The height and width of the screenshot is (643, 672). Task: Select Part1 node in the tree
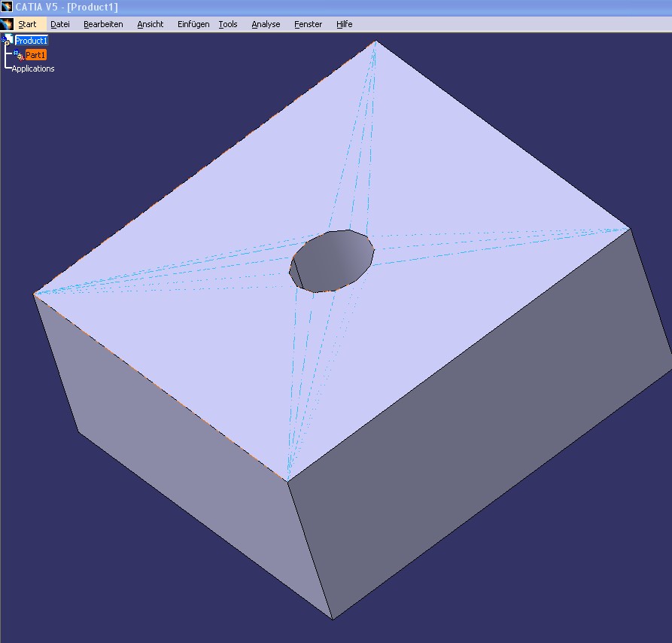35,55
